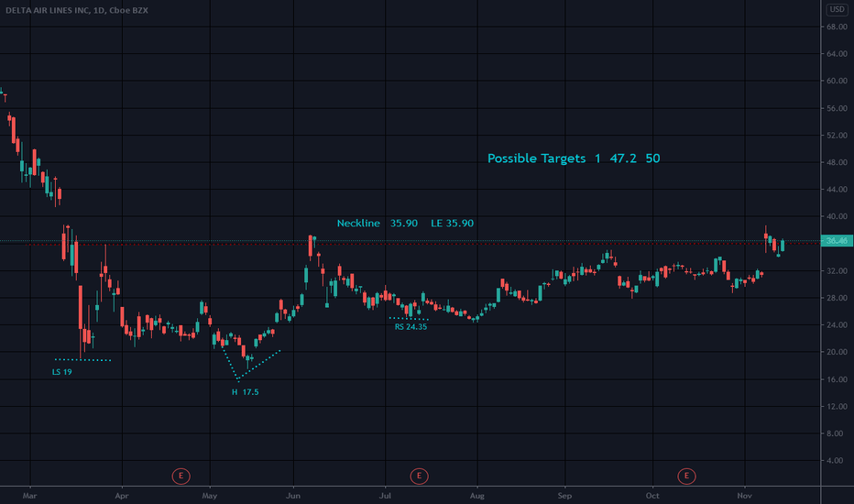
Task: Click the Jun label on time axis
Action: pyautogui.click(x=293, y=496)
